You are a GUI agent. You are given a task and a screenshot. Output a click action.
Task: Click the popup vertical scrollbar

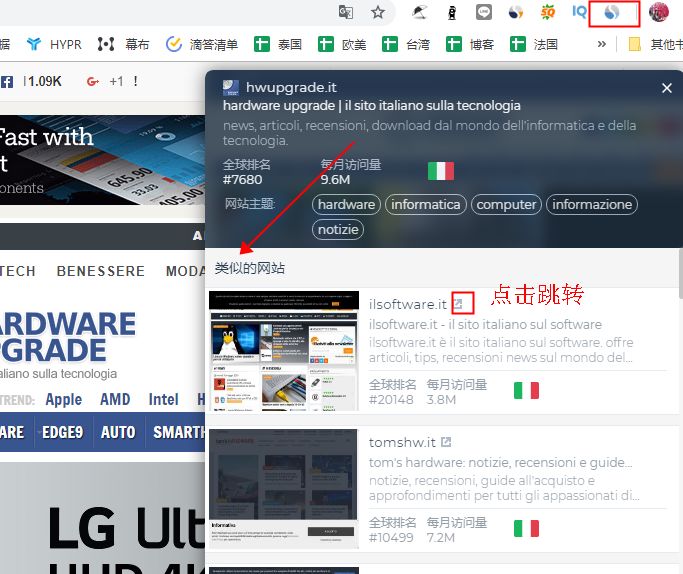point(680,274)
